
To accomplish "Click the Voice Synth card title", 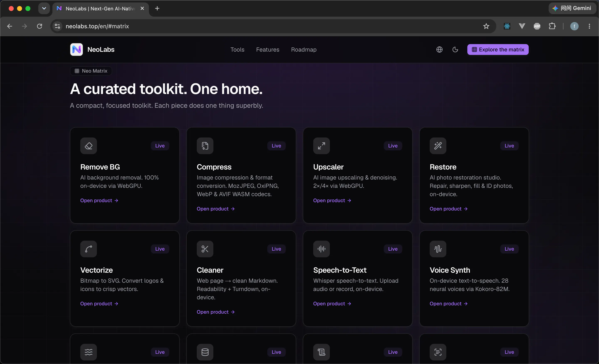I will point(450,270).
